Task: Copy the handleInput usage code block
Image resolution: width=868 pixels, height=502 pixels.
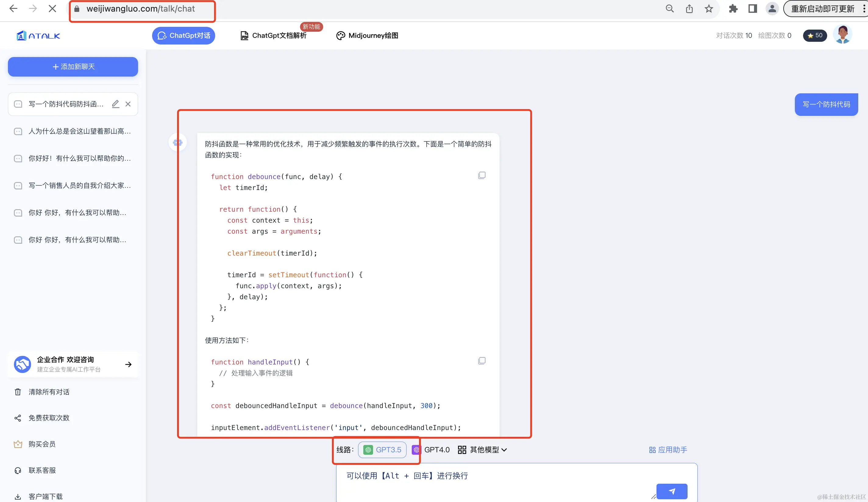Action: pyautogui.click(x=482, y=360)
